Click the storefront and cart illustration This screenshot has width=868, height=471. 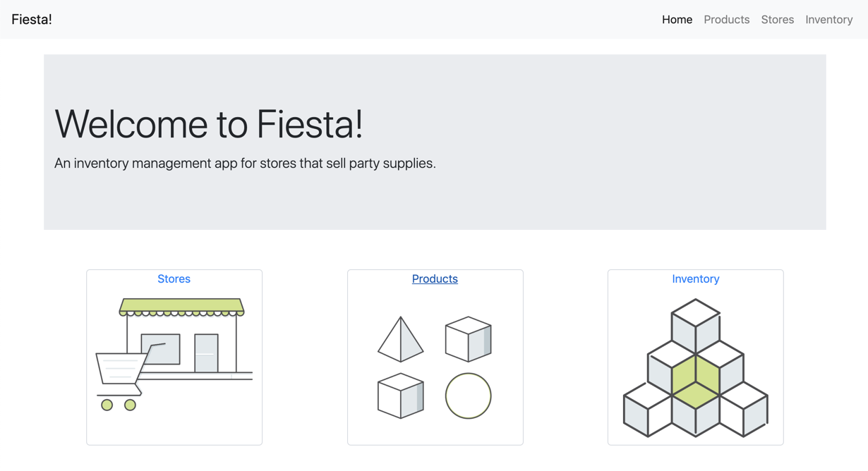coord(174,355)
